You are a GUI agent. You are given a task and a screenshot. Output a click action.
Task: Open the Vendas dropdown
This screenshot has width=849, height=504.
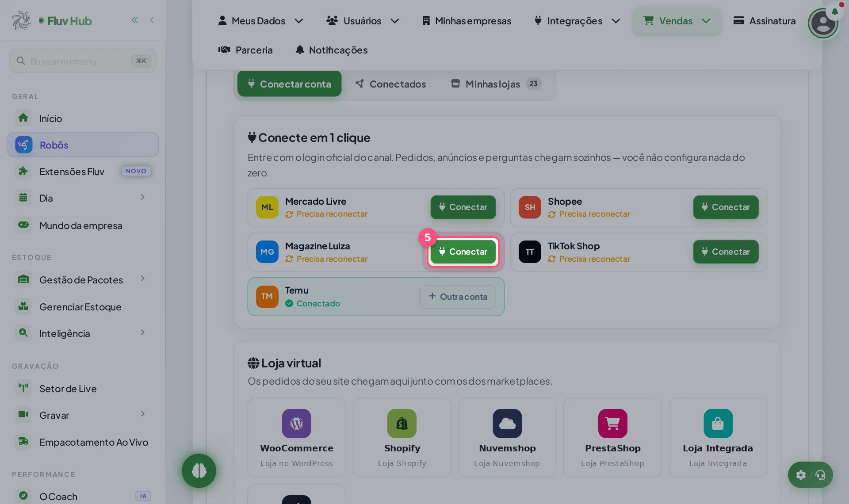677,21
